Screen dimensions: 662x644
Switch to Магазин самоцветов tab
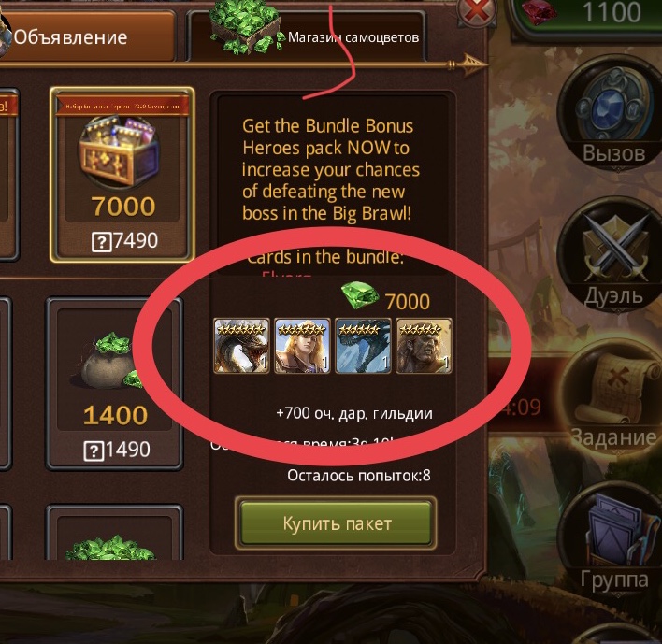coord(307,37)
